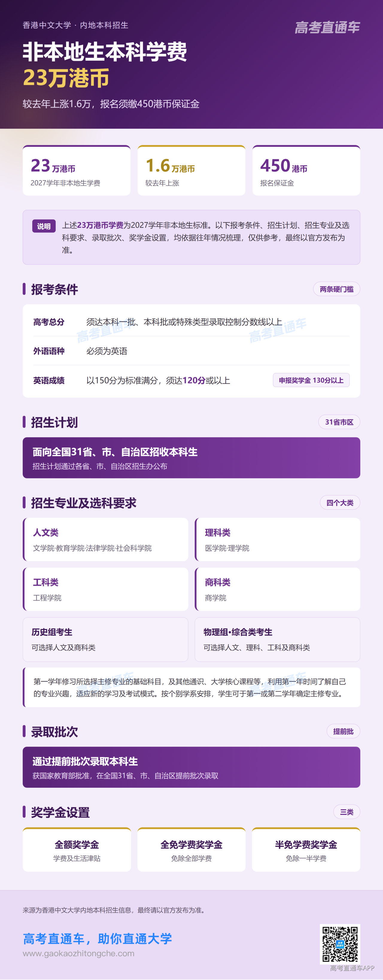383x980 pixels.
Task: Click the 人文类 category card
Action: click(106, 540)
